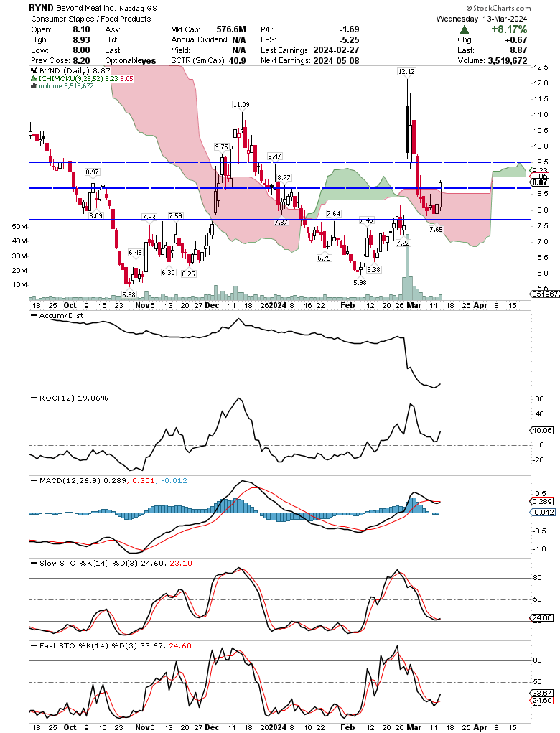Click the Last Earnings date 2024-02-27
Screen dimensions: 560x733
point(336,50)
